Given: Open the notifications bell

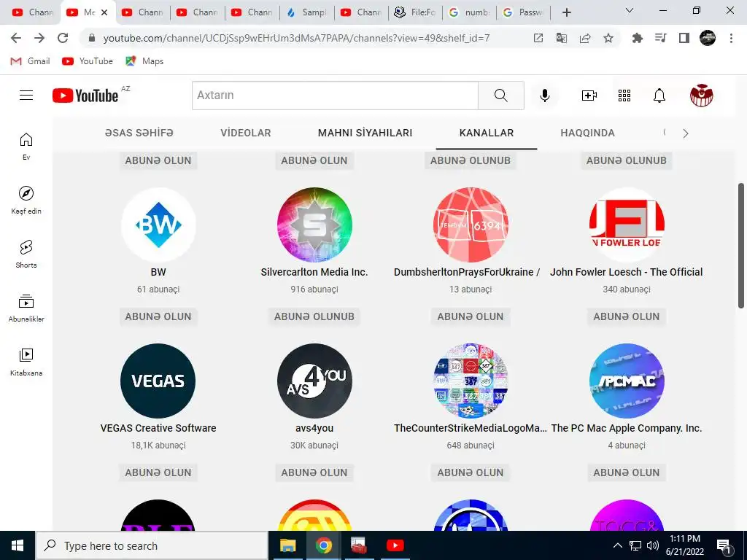Looking at the screenshot, I should click(659, 96).
